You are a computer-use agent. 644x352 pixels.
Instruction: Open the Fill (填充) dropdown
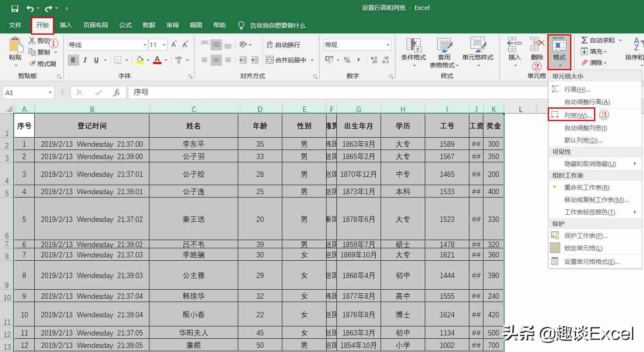click(594, 51)
